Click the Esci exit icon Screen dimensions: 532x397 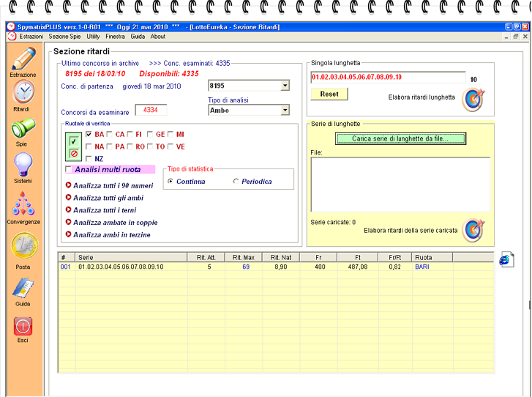click(23, 326)
